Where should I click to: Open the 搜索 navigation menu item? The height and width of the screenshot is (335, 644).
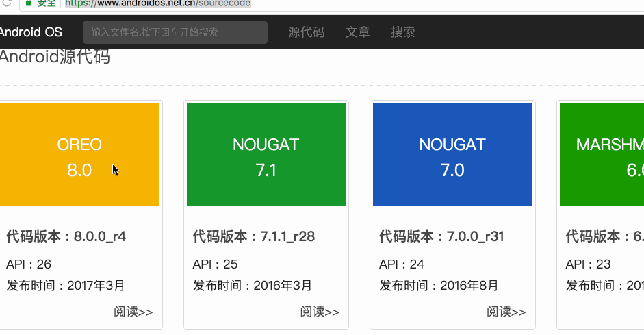click(x=403, y=32)
